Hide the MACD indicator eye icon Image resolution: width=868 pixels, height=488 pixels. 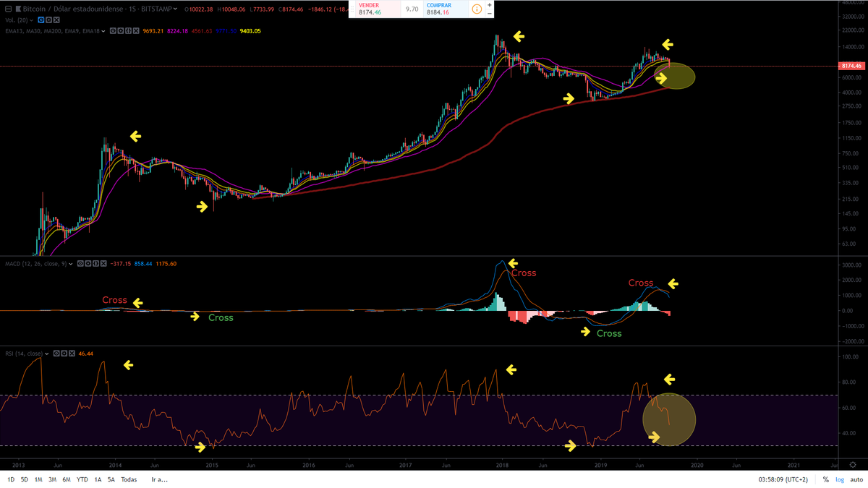click(x=80, y=264)
